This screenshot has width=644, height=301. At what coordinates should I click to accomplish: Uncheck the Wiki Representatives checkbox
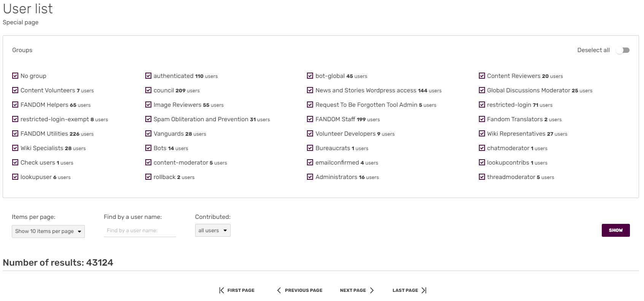tap(482, 133)
